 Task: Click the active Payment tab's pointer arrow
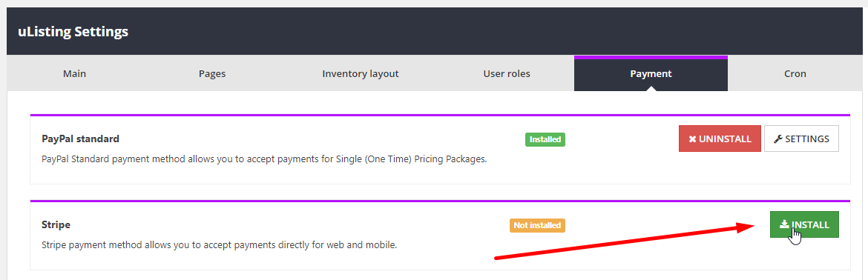pyautogui.click(x=651, y=88)
